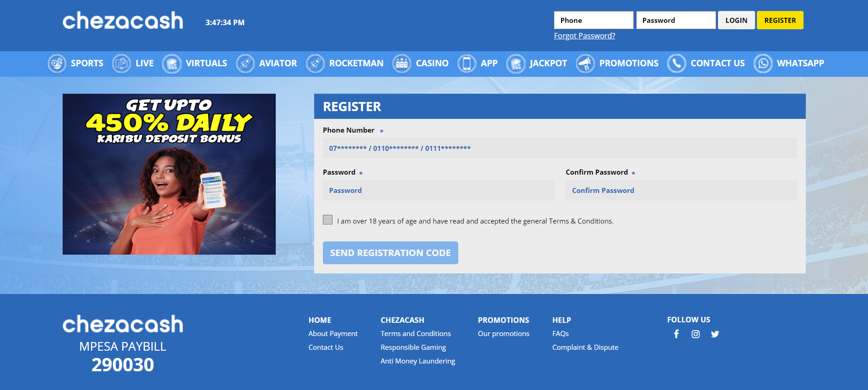The height and width of the screenshot is (390, 868).
Task: Open the Facebook page icon in footer
Action: [x=676, y=334]
